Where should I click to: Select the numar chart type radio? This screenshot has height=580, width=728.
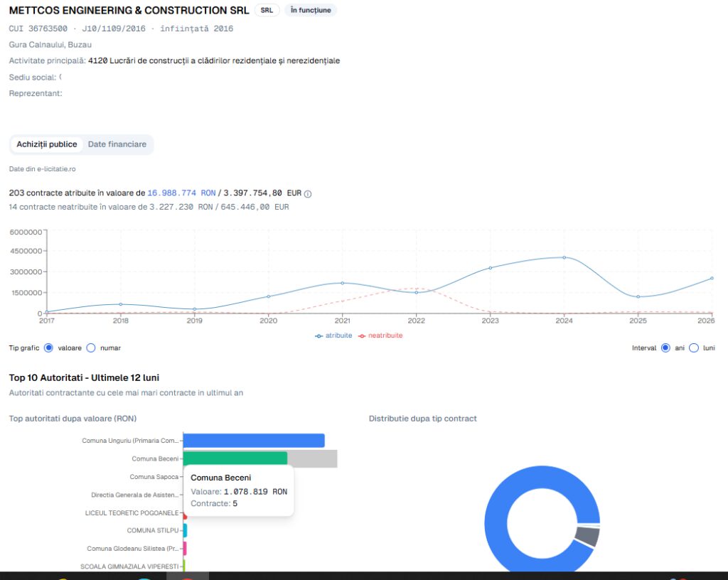coord(91,348)
